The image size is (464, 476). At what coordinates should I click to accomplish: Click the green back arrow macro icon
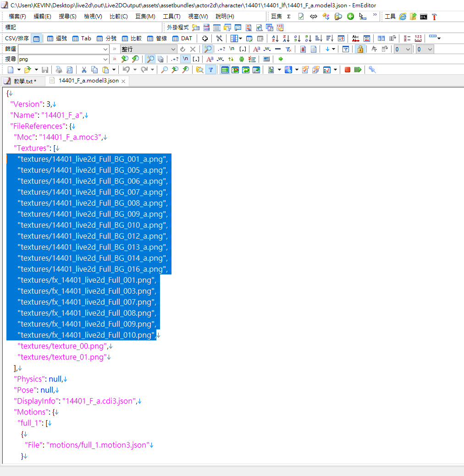[350, 16]
